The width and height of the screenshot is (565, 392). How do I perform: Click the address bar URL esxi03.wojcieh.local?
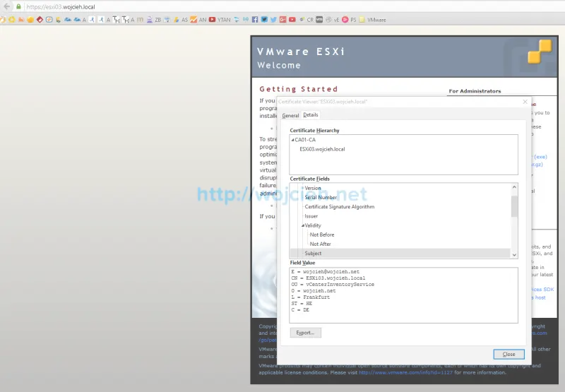tap(61, 7)
